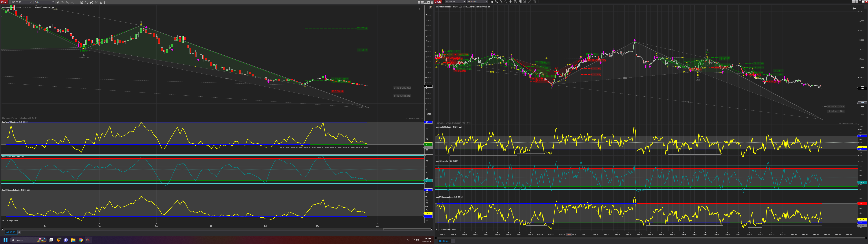Toggle Chart Trader icon on 60 Minute chart
The width and height of the screenshot is (868, 244).
520,2
